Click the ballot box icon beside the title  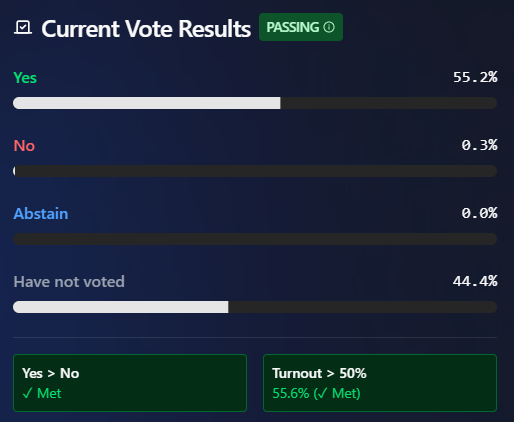(23, 27)
